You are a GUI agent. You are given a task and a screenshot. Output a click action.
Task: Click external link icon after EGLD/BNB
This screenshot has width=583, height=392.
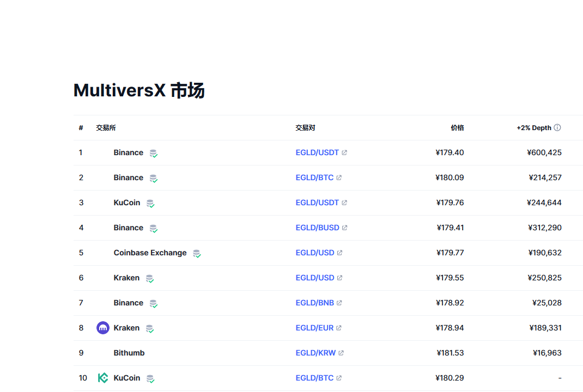pos(339,303)
